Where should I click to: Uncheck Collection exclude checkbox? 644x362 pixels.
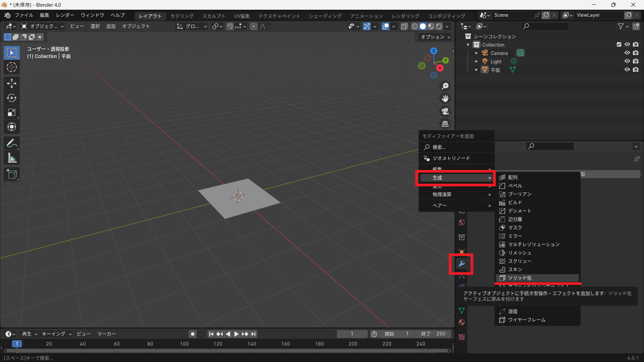click(619, 45)
